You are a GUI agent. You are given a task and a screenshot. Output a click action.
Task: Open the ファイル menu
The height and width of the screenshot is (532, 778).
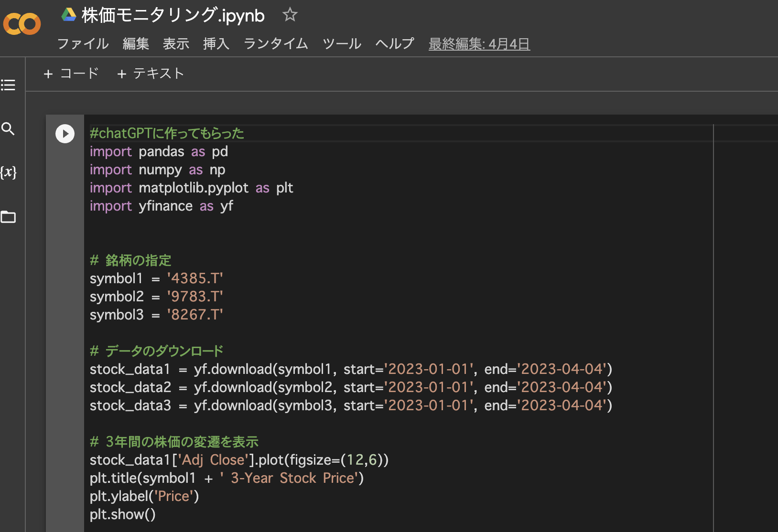tap(83, 44)
